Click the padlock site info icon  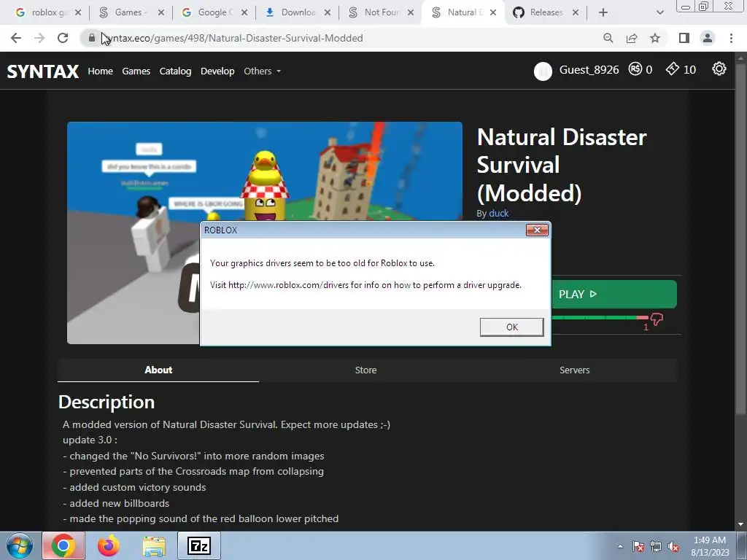tap(91, 38)
